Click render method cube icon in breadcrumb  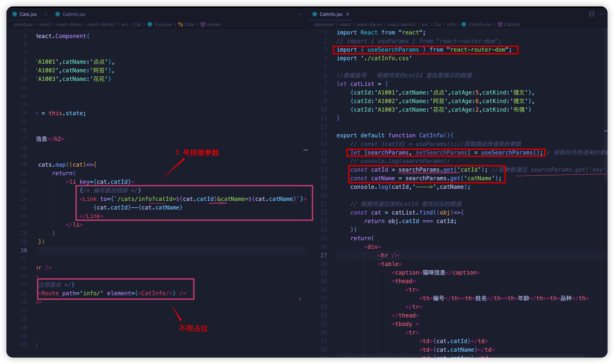coord(203,24)
